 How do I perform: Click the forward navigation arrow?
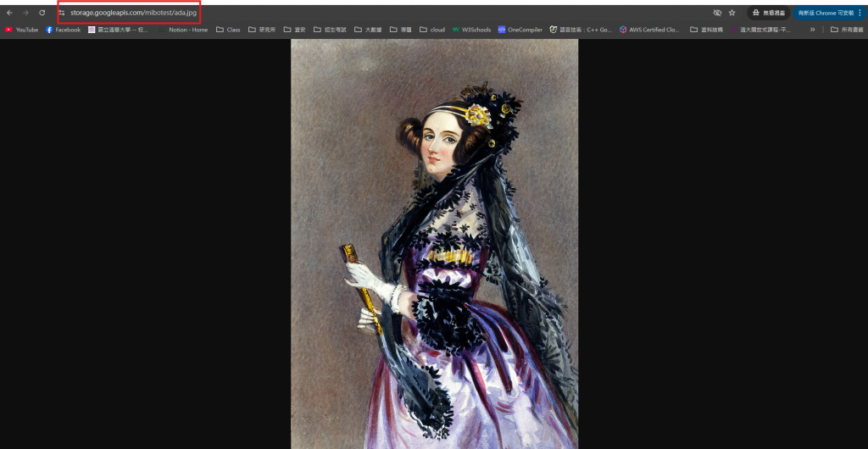pos(25,13)
